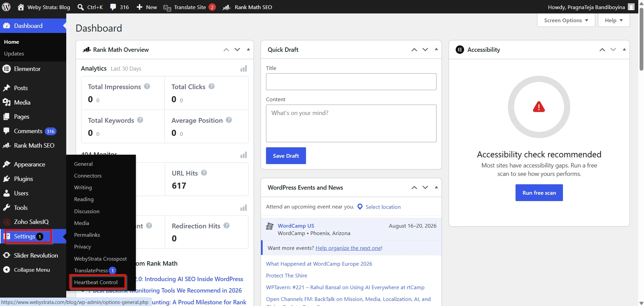Click the Ctrl+K search icon
This screenshot has width=644, height=306.
click(x=81, y=7)
